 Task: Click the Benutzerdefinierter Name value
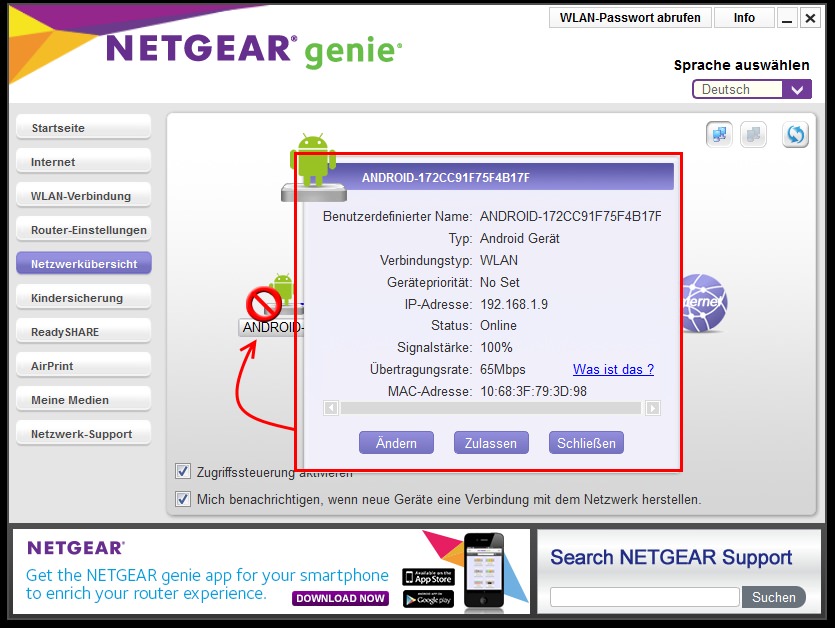570,216
